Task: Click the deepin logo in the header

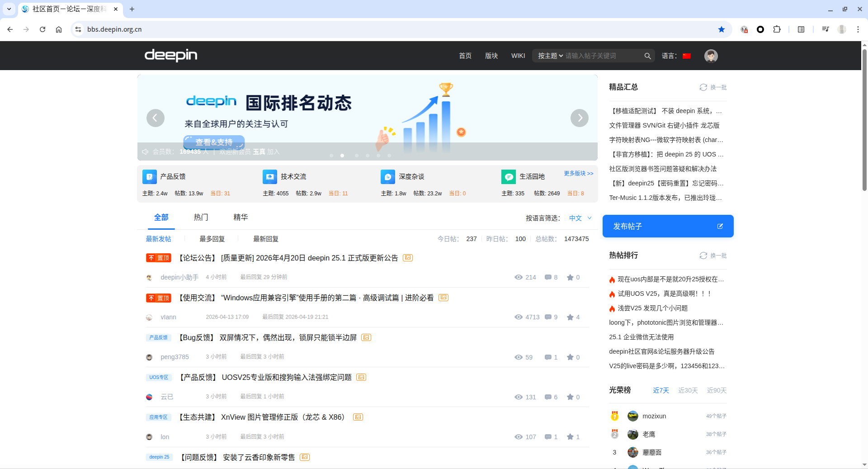Action: pyautogui.click(x=171, y=56)
